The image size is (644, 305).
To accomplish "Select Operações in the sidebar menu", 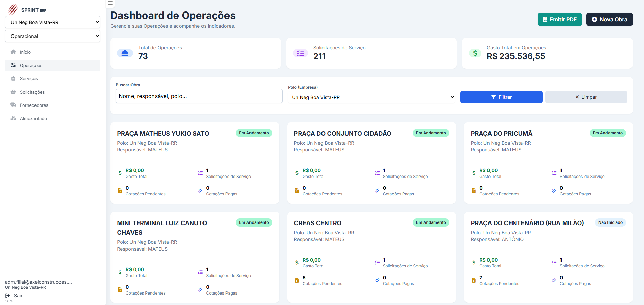I will pos(31,66).
